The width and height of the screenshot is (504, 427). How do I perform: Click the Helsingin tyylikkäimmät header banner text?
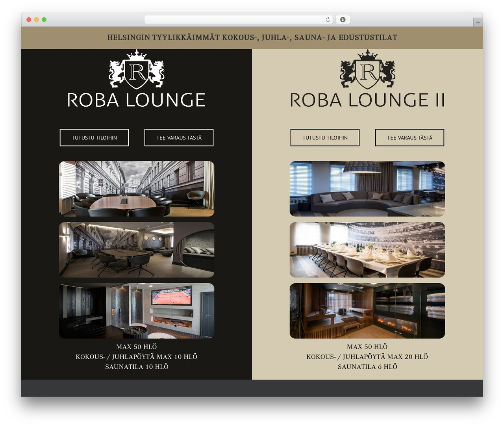(252, 37)
